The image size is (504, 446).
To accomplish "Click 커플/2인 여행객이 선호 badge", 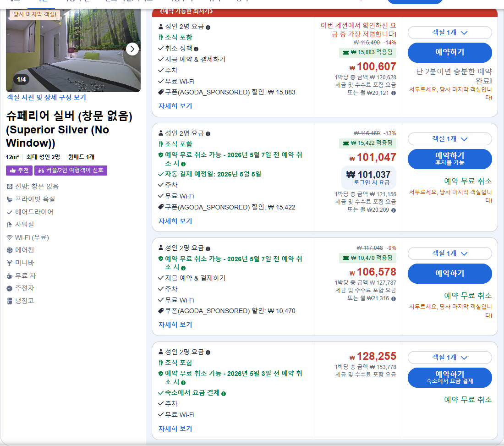I will click(x=71, y=171).
